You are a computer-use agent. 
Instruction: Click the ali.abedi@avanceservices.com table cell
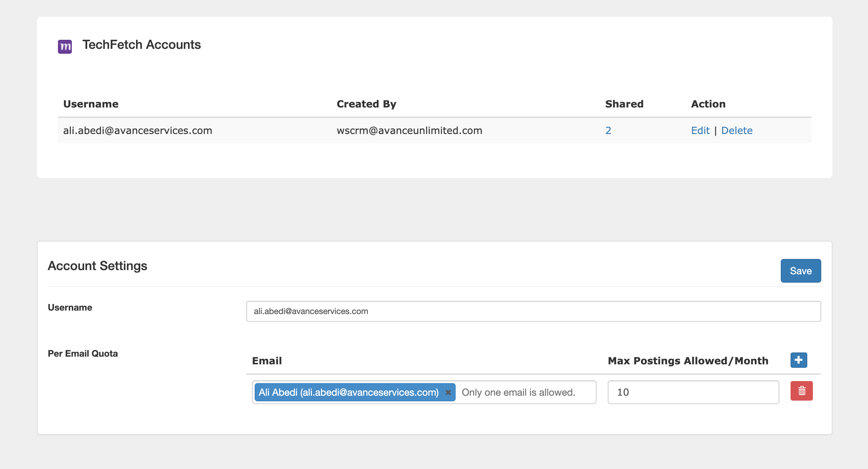pos(137,131)
